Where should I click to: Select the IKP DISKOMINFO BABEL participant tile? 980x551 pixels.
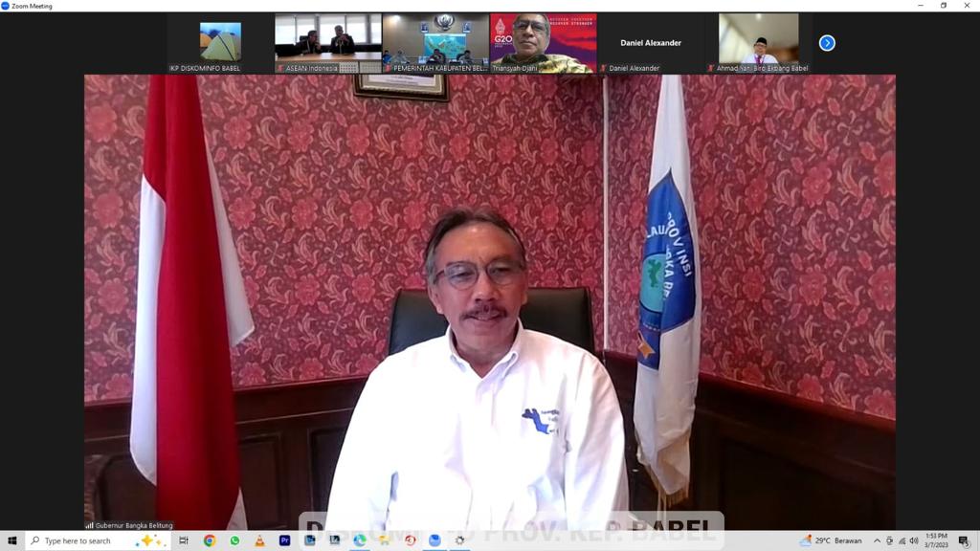point(220,43)
